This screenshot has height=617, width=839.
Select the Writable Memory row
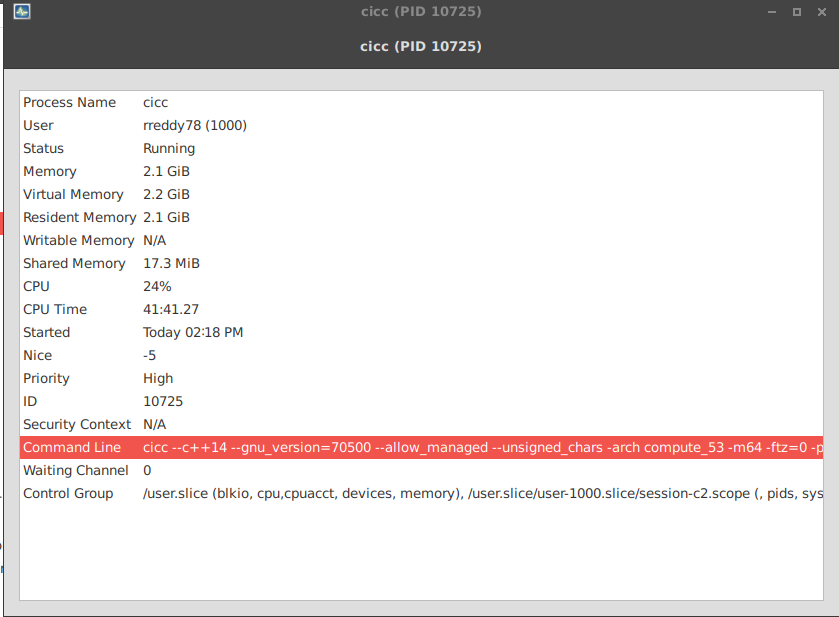point(421,240)
